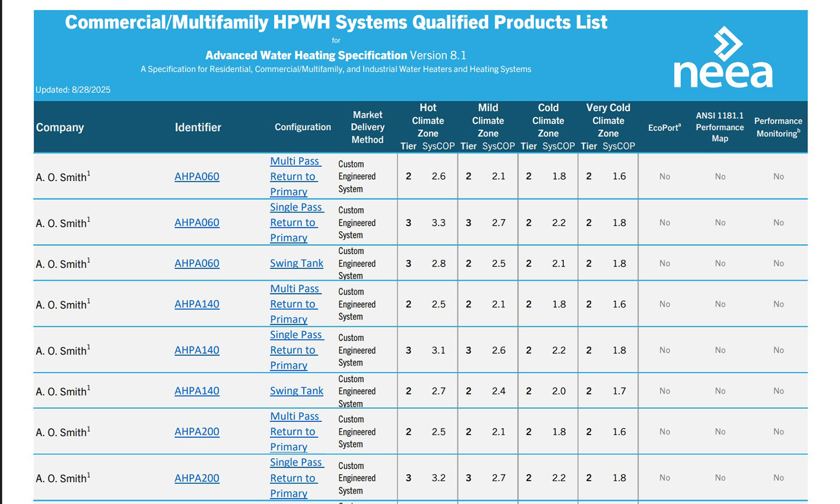The image size is (840, 504).
Task: Click the Updated 8/28/2025 date text
Action: [x=73, y=90]
